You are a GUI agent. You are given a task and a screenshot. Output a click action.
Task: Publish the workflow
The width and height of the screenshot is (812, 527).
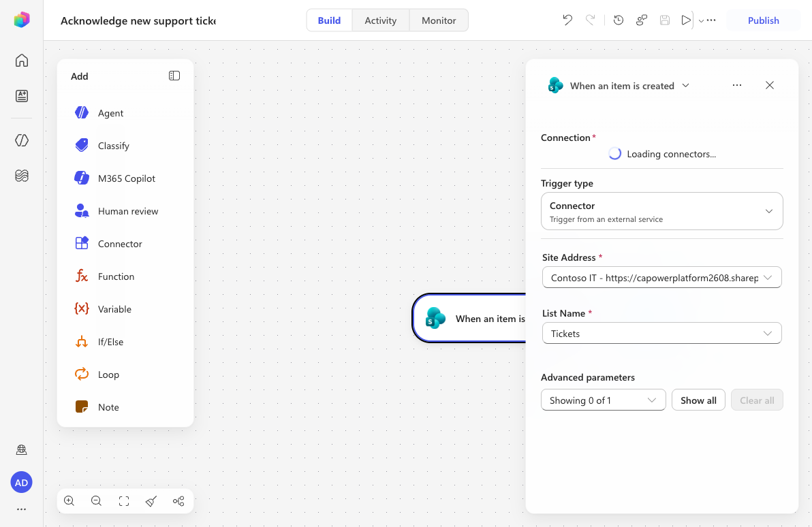pos(764,20)
